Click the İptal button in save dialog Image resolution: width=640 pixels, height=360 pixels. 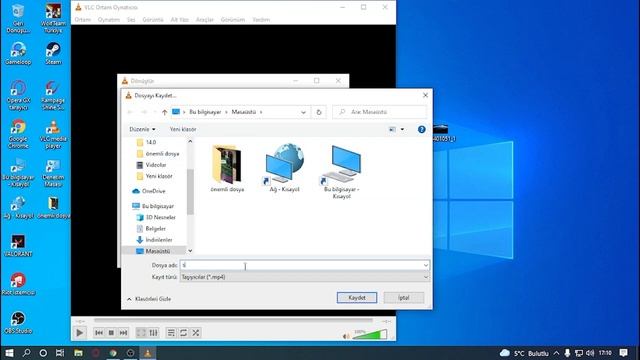(x=404, y=298)
